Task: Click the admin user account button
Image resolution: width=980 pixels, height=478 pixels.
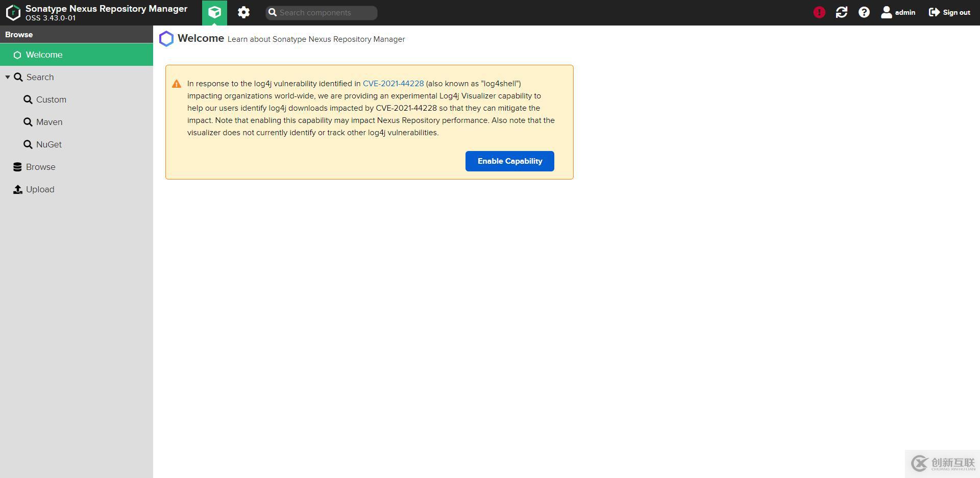Action: coord(898,12)
